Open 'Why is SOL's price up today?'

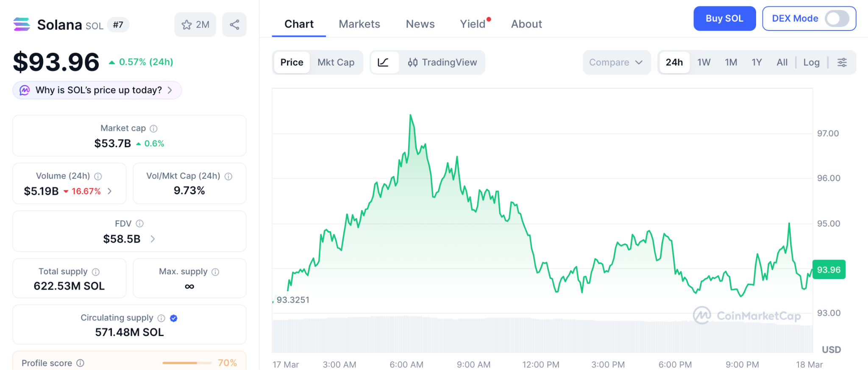click(x=97, y=90)
